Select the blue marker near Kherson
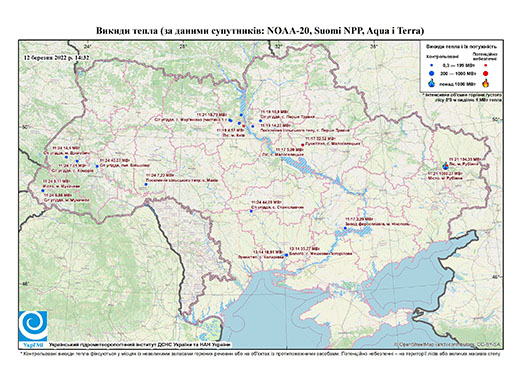This screenshot has width=520, height=368. [286, 255]
